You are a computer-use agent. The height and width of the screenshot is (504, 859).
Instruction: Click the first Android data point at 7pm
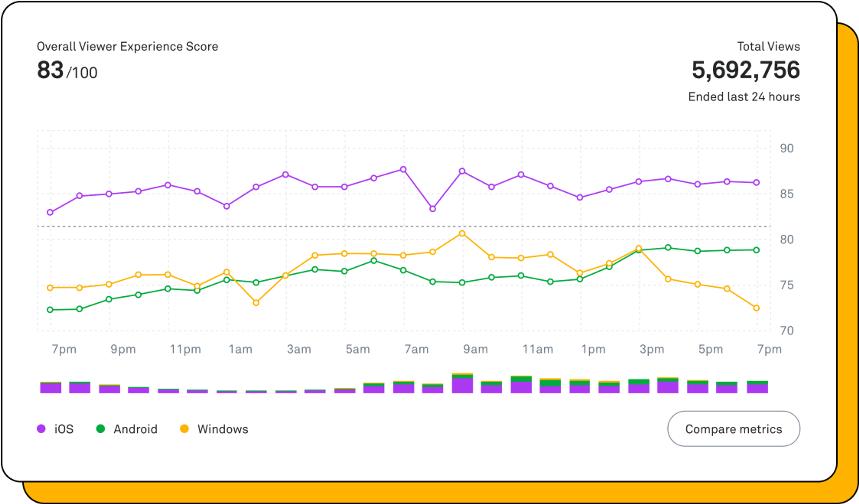pos(50,310)
